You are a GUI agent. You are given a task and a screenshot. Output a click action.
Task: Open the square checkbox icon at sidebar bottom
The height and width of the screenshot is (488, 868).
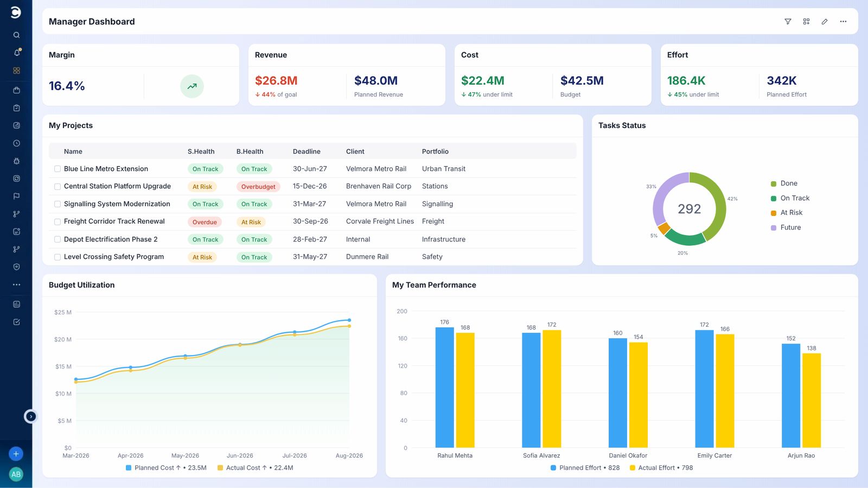click(16, 322)
